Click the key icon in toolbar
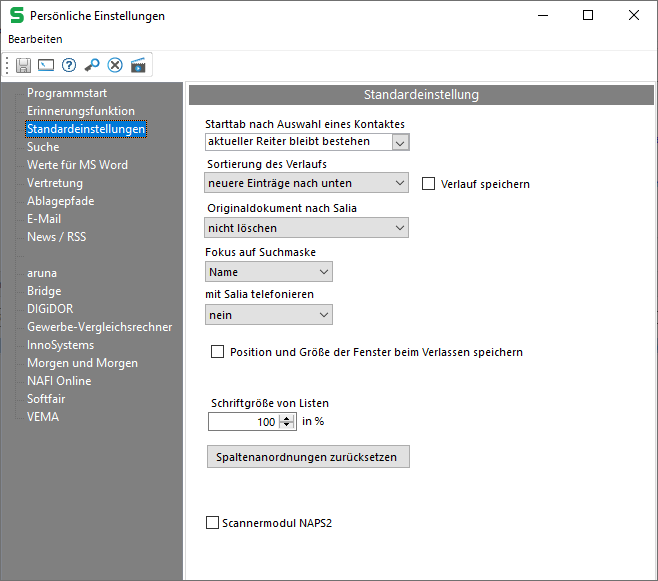The height and width of the screenshot is (581, 658). tap(92, 65)
